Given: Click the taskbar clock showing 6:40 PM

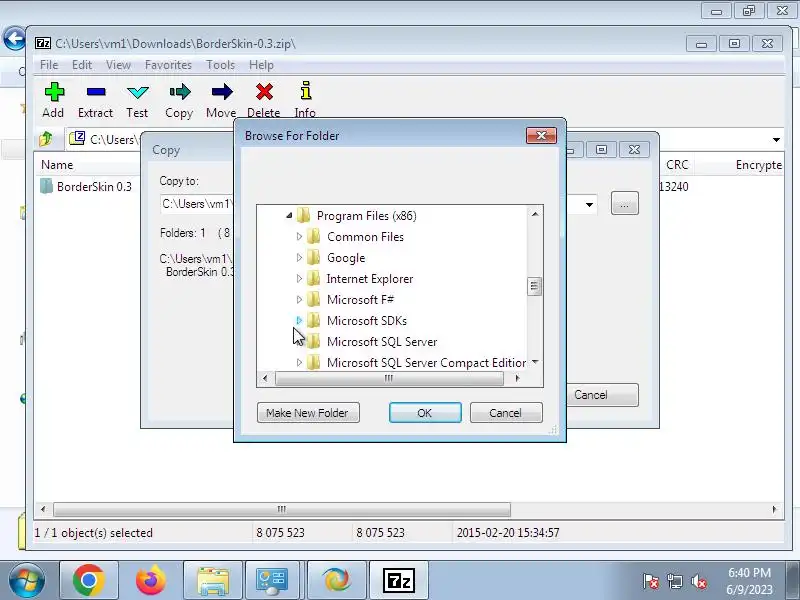Looking at the screenshot, I should [x=749, y=581].
